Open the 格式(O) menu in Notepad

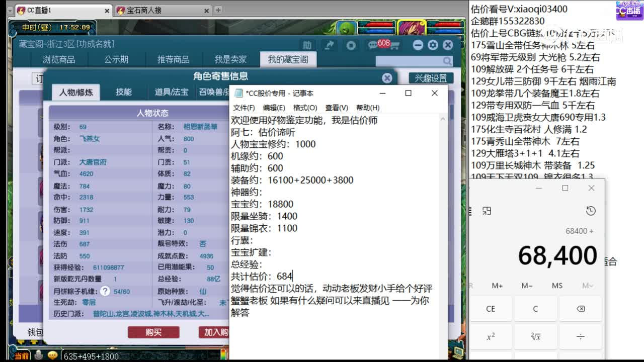coord(304,107)
